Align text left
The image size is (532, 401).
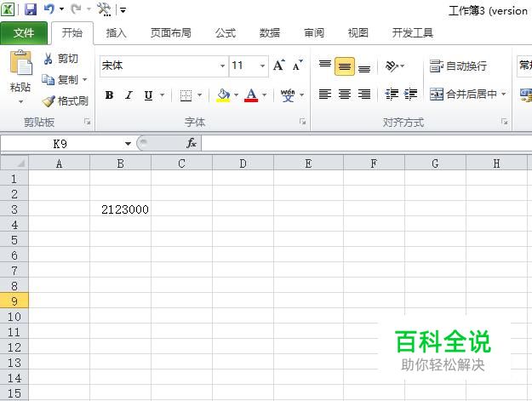pos(324,94)
